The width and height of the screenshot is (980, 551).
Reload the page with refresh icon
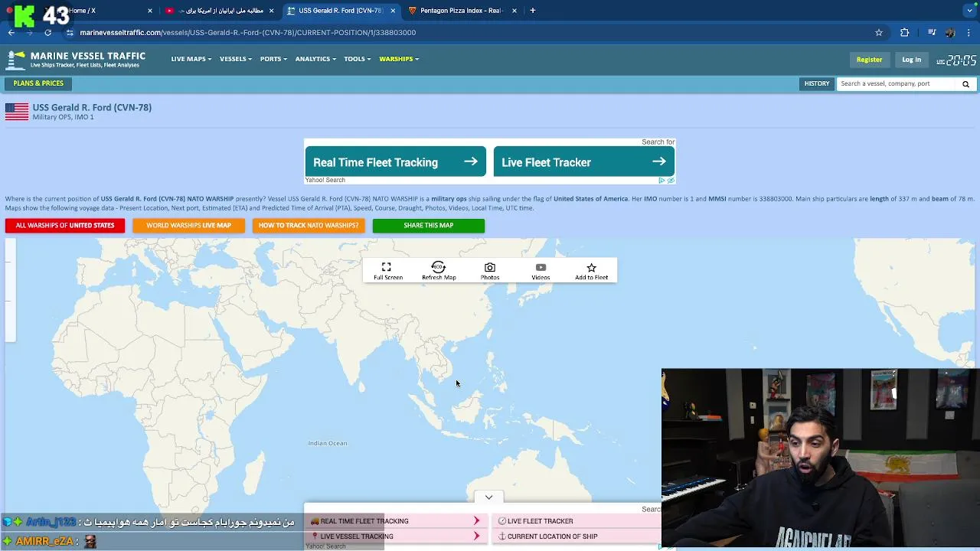(x=47, y=33)
